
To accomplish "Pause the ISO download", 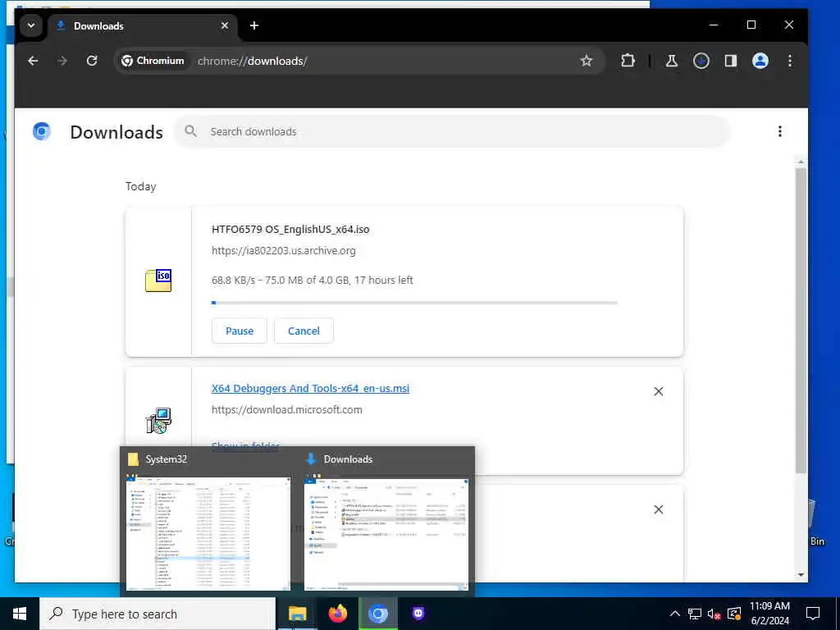I will point(240,331).
